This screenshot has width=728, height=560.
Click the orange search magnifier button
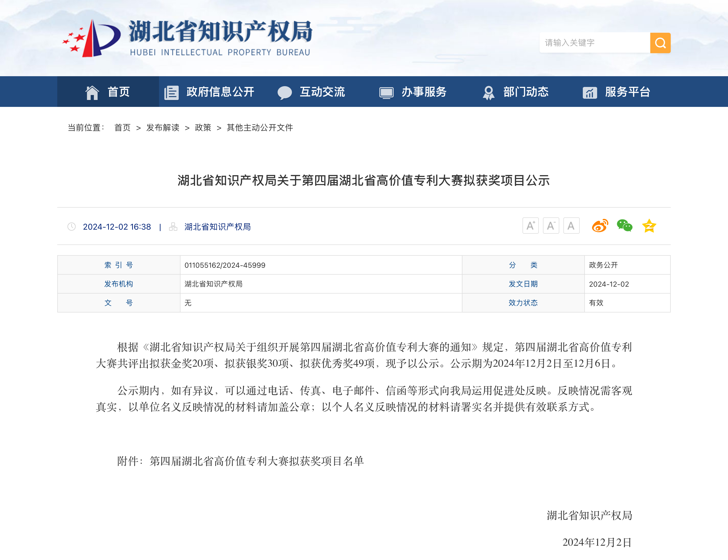tap(660, 43)
